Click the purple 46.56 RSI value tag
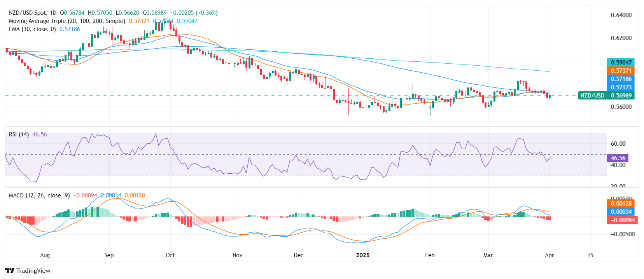This screenshot has width=644, height=279. pyautogui.click(x=618, y=158)
